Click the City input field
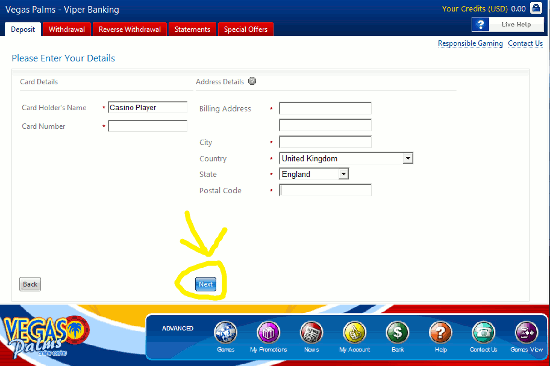This screenshot has height=366, width=550. (325, 142)
